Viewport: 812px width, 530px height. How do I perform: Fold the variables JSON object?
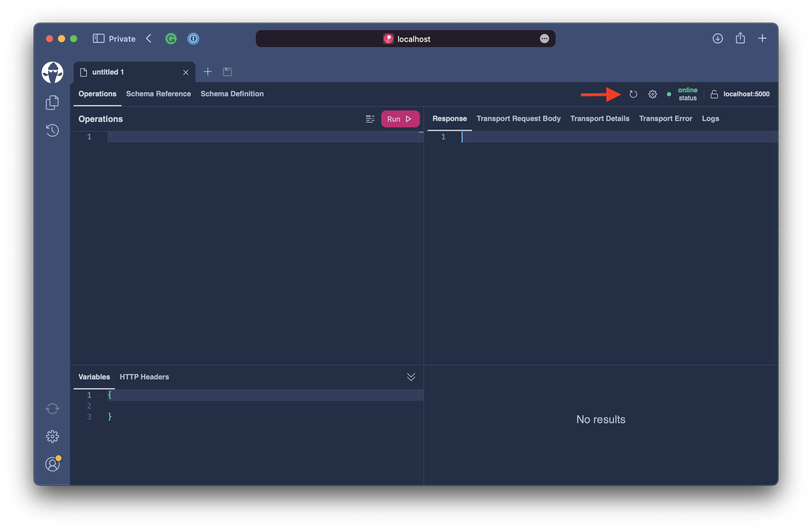point(100,395)
